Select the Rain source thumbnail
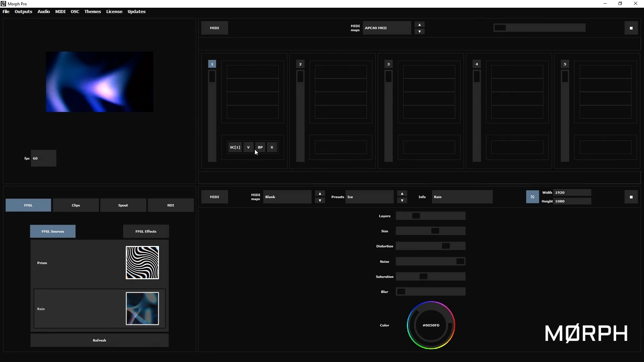This screenshot has width=644, height=362. click(142, 308)
